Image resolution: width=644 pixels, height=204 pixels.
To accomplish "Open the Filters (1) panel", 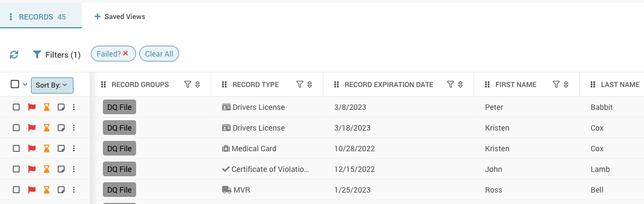I will coord(57,54).
